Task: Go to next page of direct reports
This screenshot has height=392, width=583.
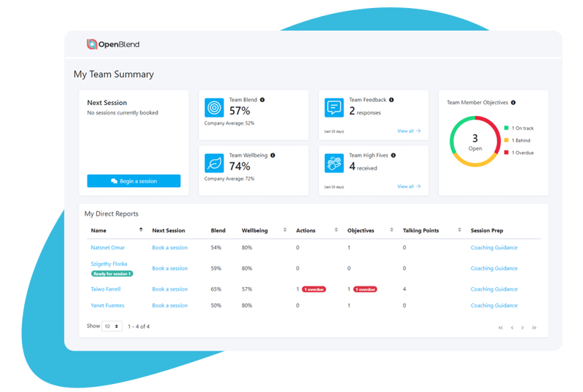Action: tap(523, 328)
